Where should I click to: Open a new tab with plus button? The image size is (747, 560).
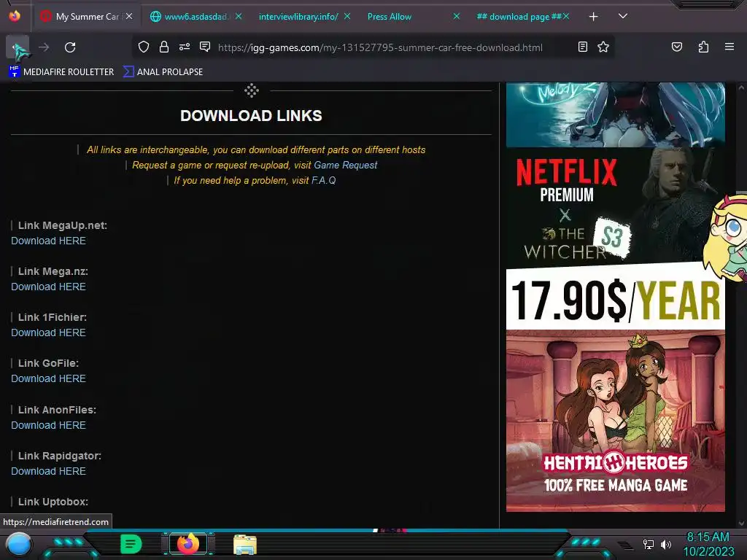tap(593, 17)
